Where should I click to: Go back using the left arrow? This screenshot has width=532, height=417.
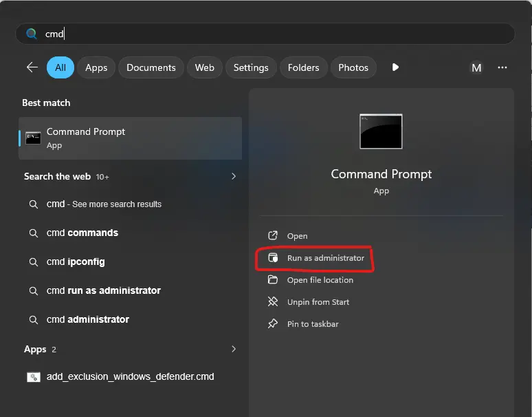click(x=32, y=67)
